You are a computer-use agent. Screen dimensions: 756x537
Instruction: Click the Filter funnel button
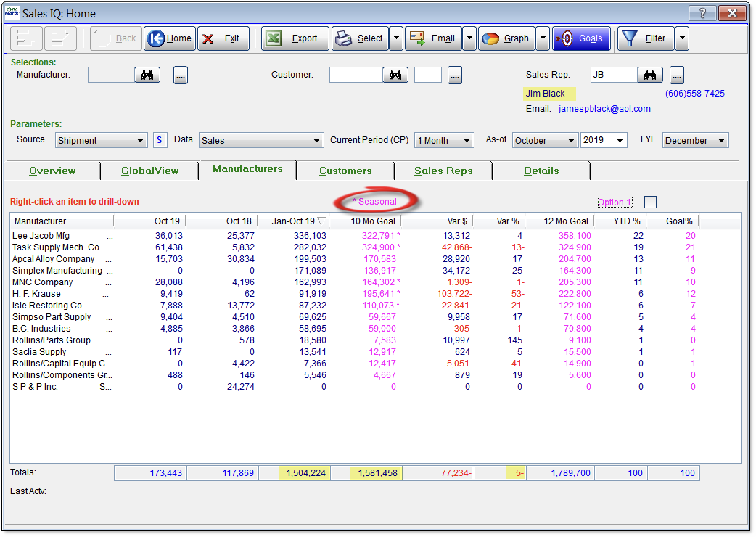point(646,38)
